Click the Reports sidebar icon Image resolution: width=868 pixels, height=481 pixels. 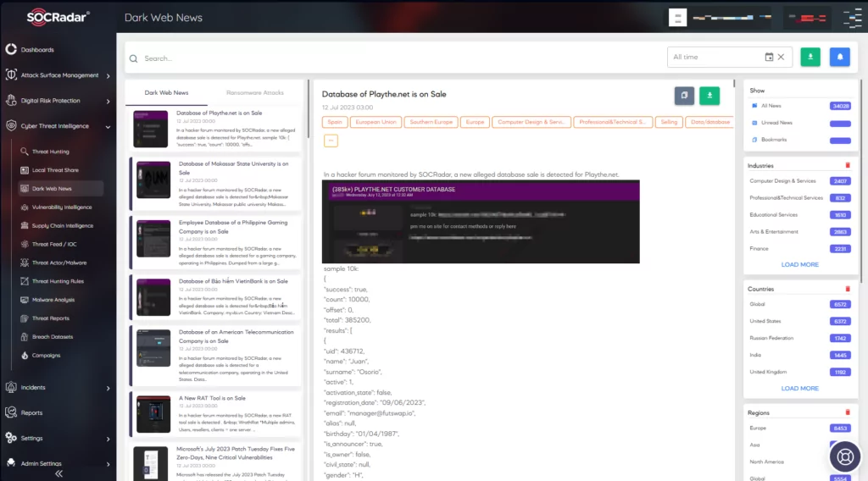(x=11, y=412)
